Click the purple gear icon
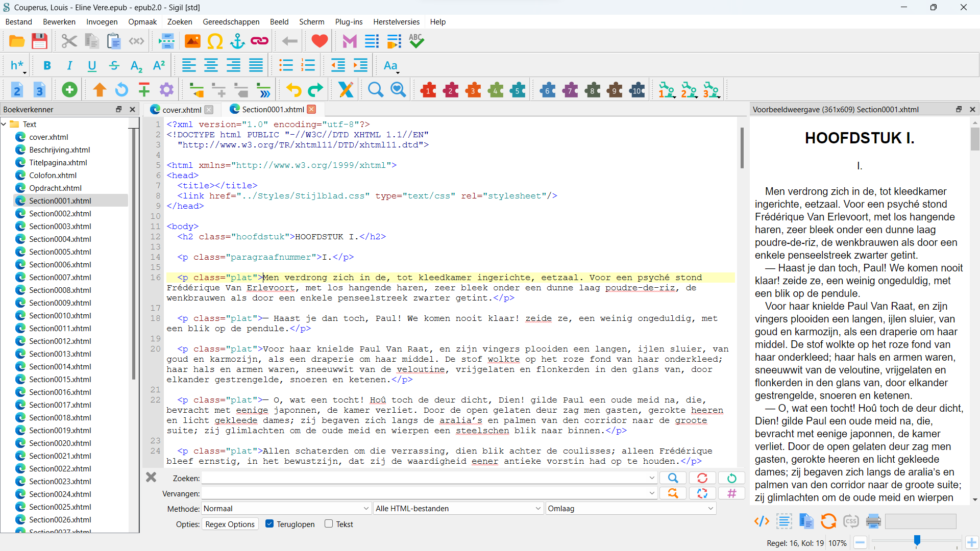Screen dimensions: 980x551 tap(166, 90)
